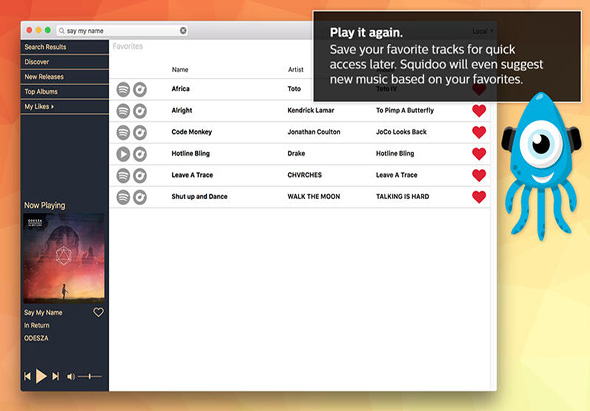Open Search Results in sidebar
Screen dimensions: 590x411
[x=65, y=47]
